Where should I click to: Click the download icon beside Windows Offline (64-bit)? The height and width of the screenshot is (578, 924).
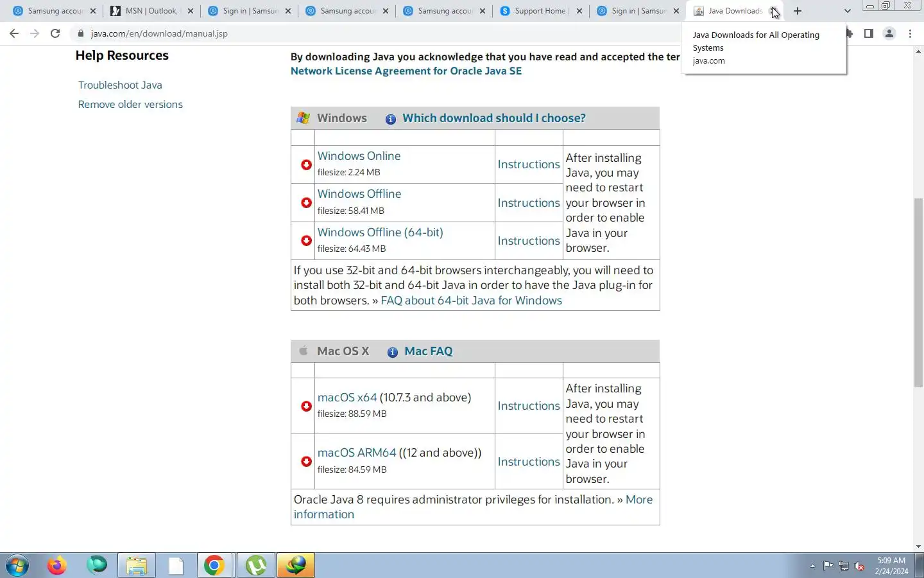306,241
